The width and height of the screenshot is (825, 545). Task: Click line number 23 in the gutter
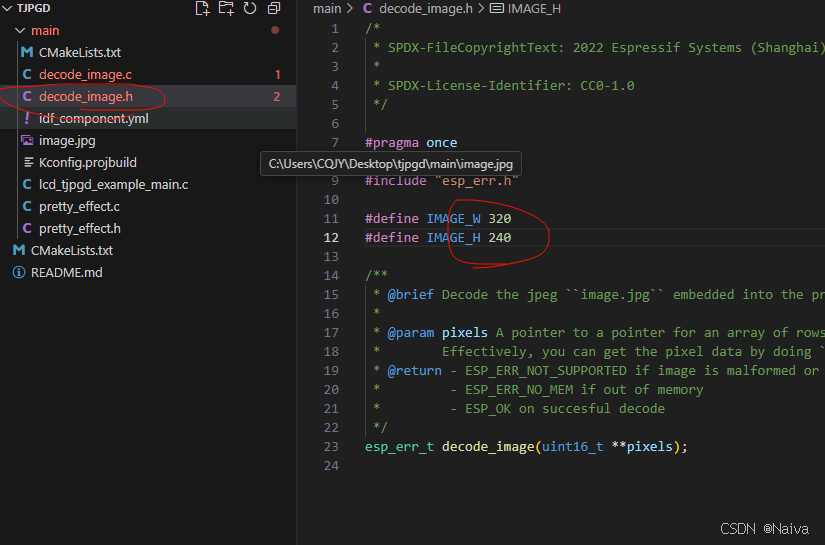pos(331,447)
